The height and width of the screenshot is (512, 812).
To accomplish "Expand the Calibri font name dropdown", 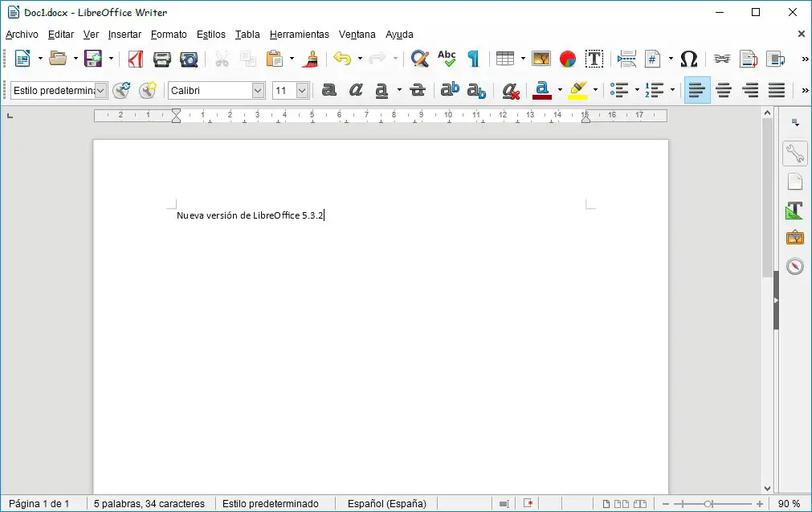I will [x=258, y=90].
